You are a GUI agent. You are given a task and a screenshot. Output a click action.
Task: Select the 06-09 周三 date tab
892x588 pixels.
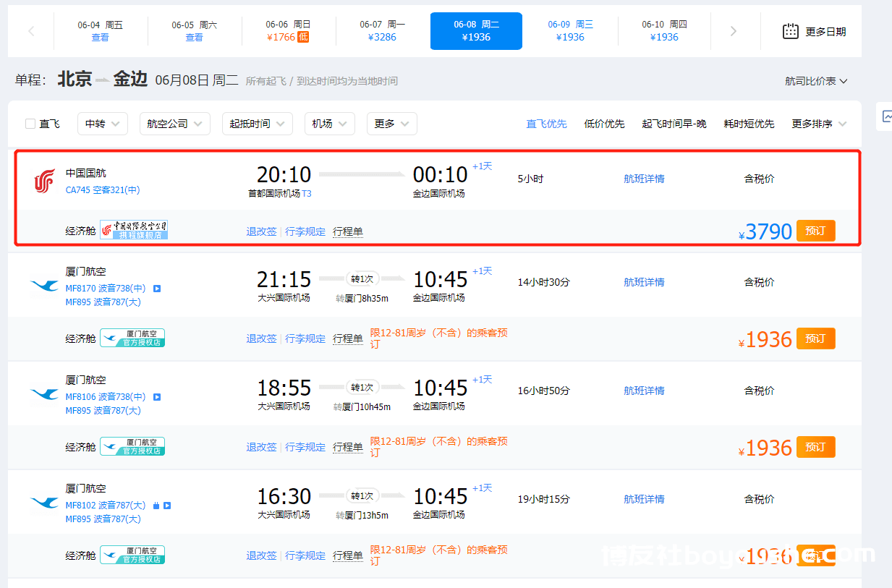570,31
